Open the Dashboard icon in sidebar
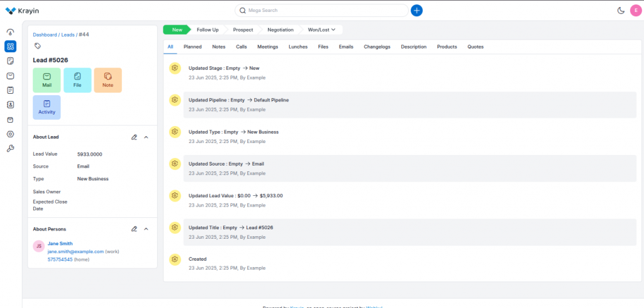The width and height of the screenshot is (644, 308). 11,32
